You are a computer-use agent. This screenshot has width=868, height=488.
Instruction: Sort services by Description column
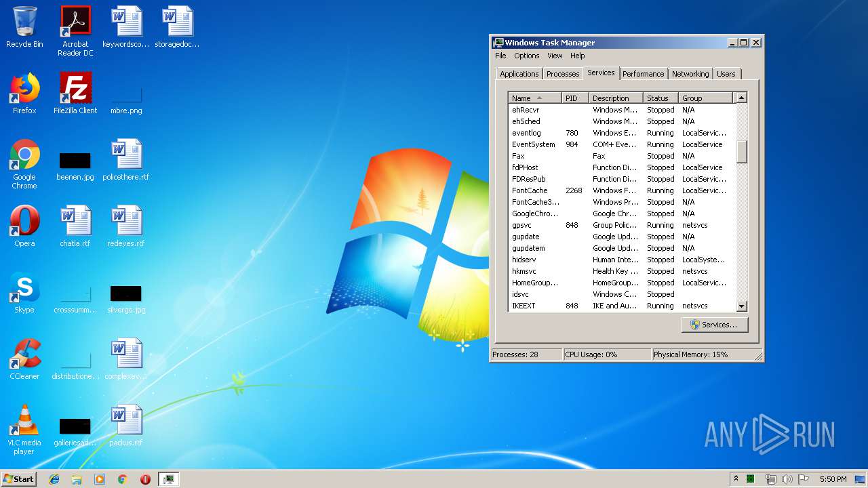tap(616, 98)
